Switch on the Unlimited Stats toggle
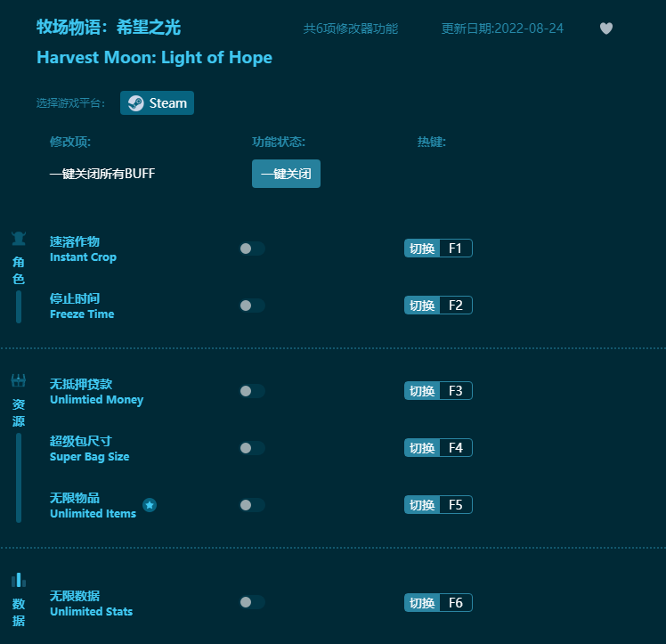The width and height of the screenshot is (666, 644). pos(252,602)
